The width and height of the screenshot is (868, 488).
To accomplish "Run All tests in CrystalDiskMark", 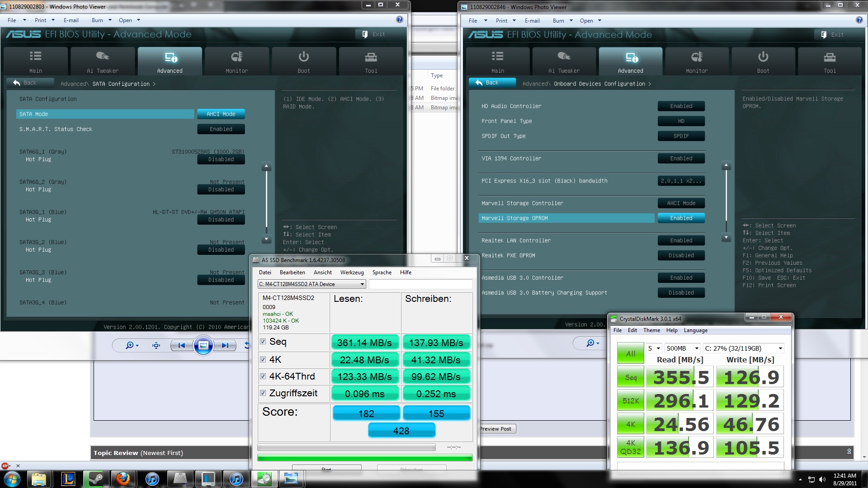I will click(631, 353).
